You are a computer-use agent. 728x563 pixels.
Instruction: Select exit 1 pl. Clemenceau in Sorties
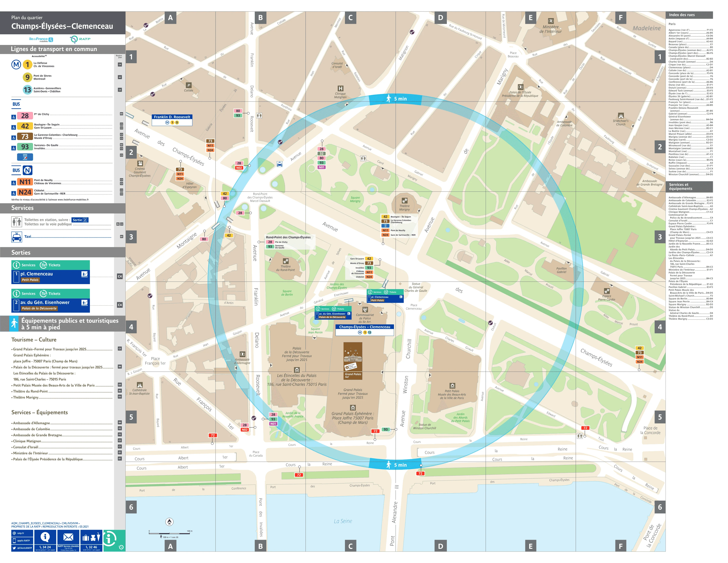pos(50,272)
